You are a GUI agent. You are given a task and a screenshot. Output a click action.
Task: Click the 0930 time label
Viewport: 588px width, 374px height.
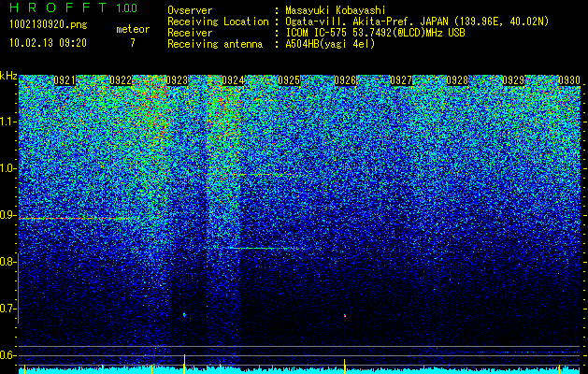tap(569, 80)
